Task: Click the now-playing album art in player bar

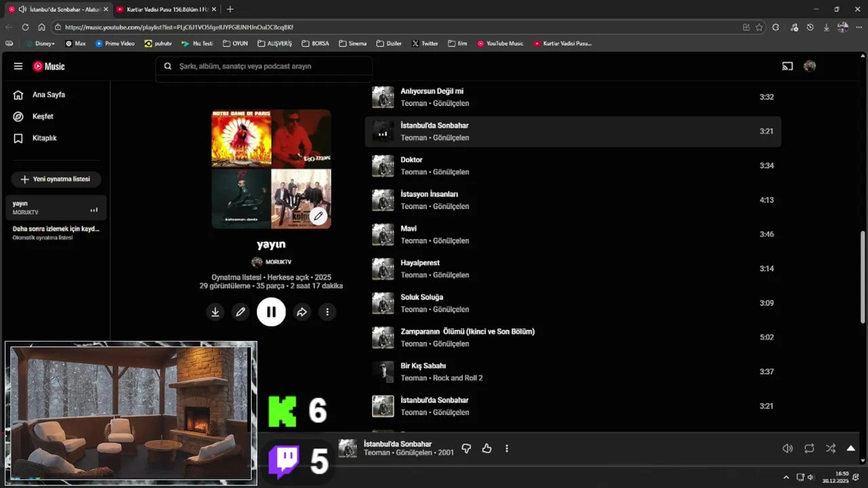Action: click(348, 448)
